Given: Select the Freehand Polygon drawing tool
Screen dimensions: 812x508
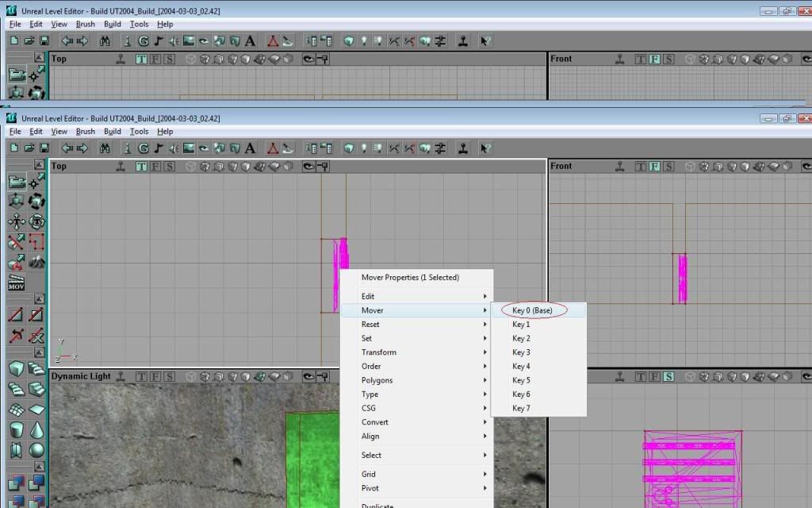Looking at the screenshot, I should click(x=36, y=242).
